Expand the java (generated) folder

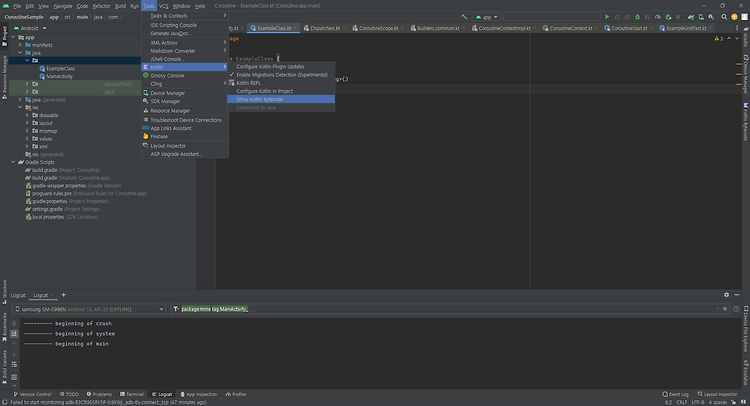[x=20, y=99]
